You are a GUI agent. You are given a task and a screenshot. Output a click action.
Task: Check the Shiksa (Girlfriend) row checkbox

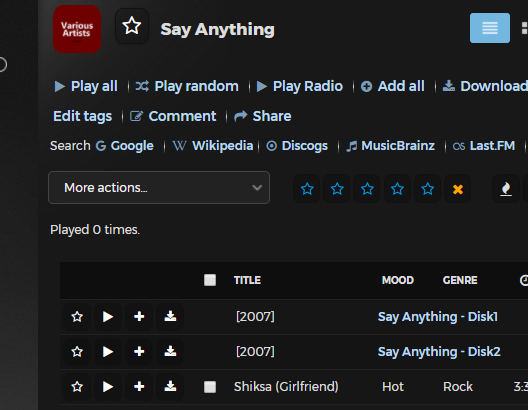(210, 387)
